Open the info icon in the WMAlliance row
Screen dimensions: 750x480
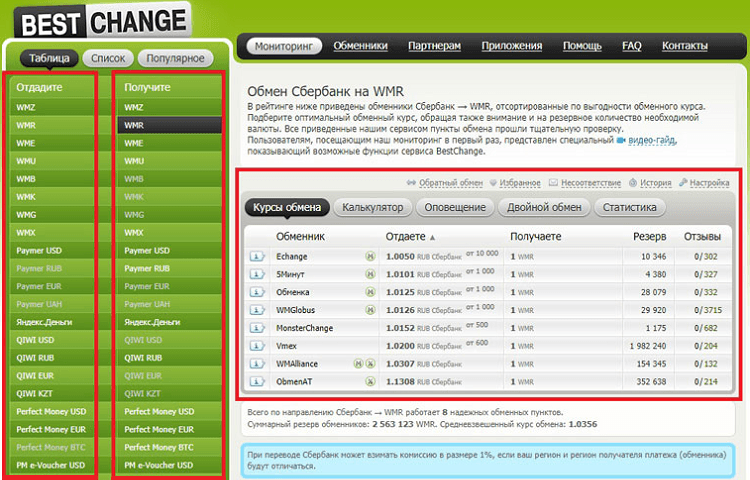(x=257, y=364)
